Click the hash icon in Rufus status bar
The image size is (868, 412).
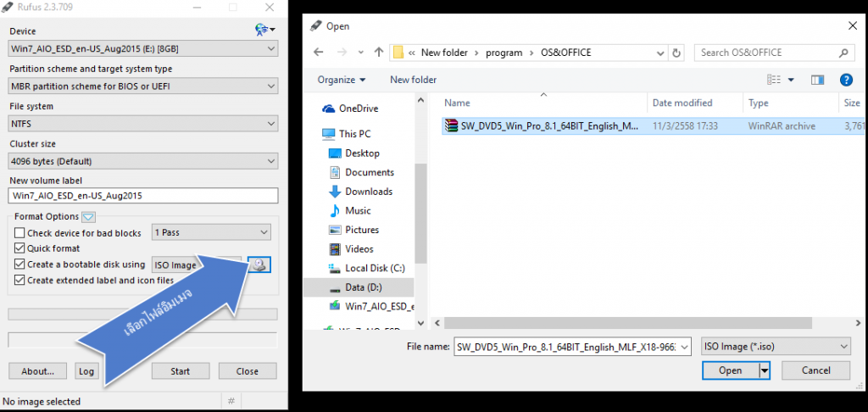[231, 401]
